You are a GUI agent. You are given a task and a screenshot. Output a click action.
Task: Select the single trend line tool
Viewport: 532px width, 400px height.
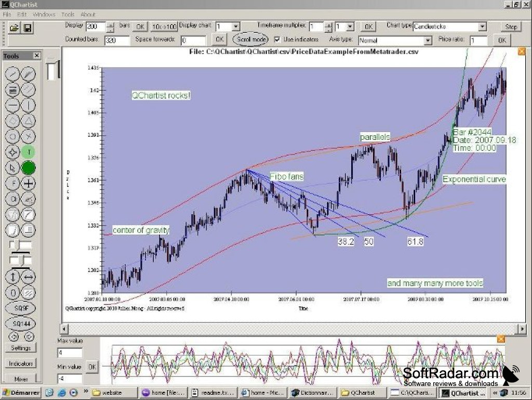coord(12,74)
